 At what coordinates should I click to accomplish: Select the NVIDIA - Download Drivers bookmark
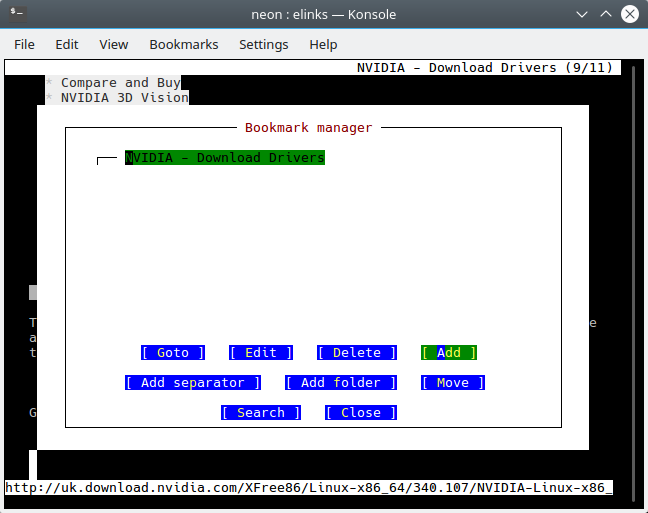point(225,157)
